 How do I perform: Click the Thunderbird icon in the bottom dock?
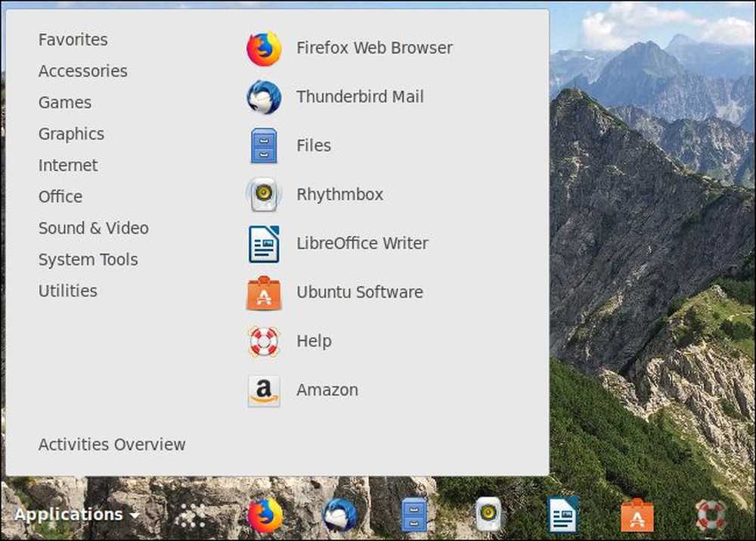(340, 515)
